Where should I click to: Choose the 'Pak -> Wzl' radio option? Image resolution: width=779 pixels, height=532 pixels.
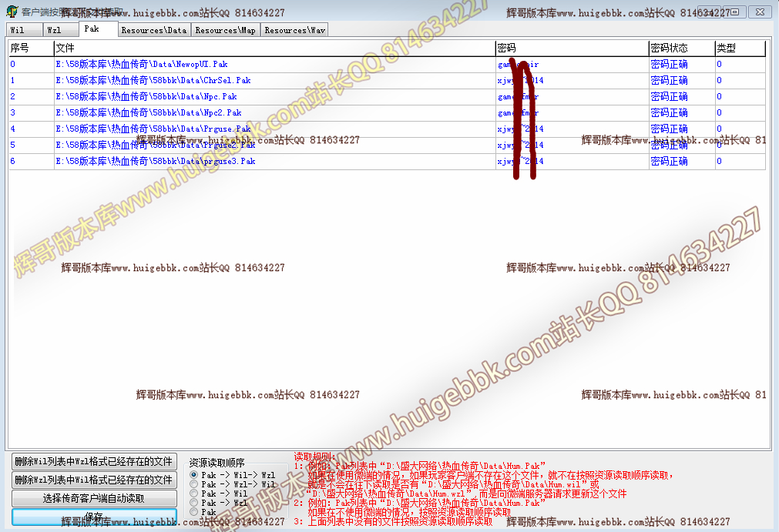click(194, 503)
